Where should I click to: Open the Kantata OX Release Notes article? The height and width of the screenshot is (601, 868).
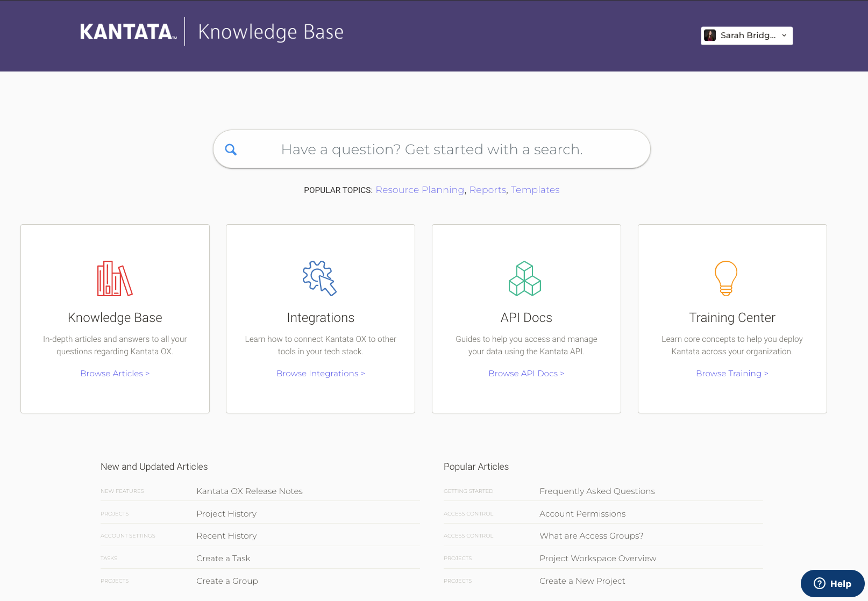(x=249, y=491)
